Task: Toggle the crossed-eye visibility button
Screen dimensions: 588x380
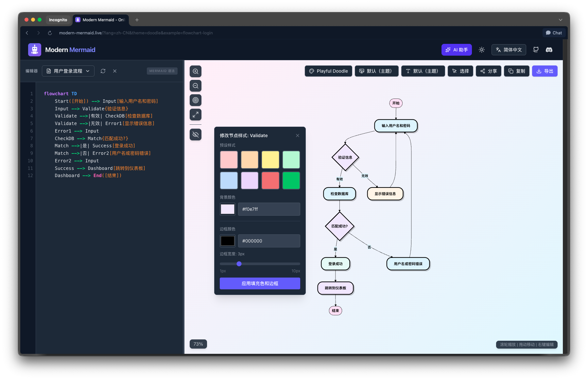Action: click(x=196, y=135)
